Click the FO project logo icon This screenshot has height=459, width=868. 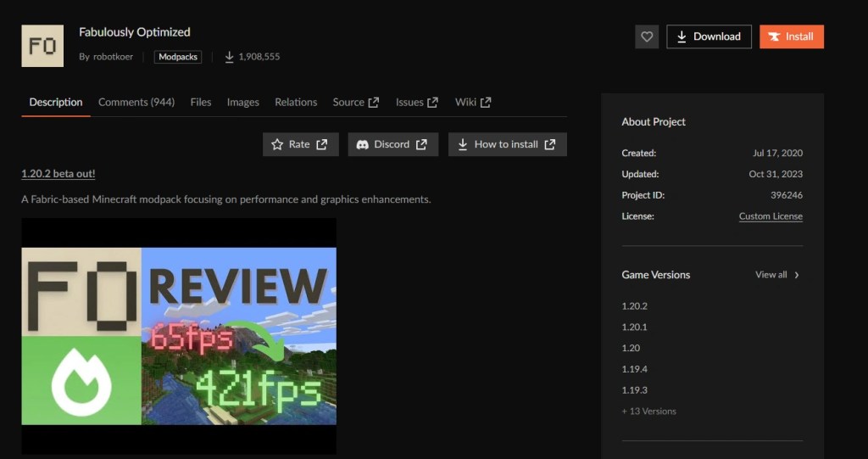(x=42, y=46)
